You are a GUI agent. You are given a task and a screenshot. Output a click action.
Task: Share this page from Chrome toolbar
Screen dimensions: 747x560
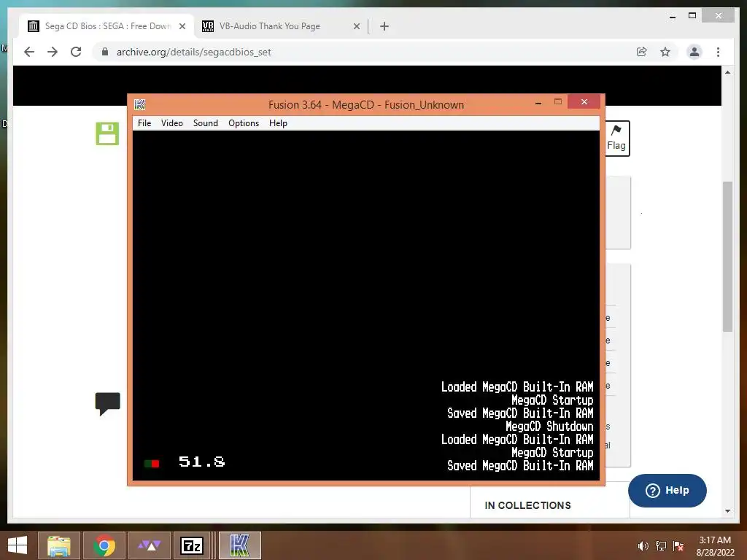[642, 52]
